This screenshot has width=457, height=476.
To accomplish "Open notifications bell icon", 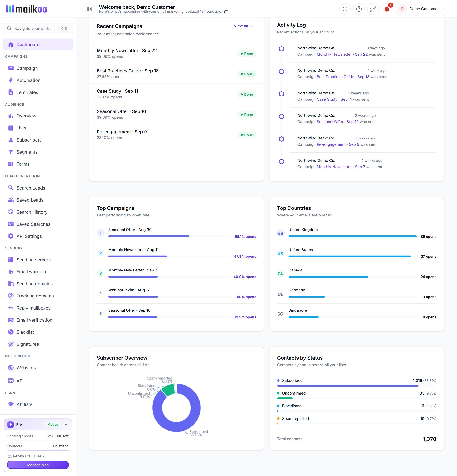I will point(387,9).
